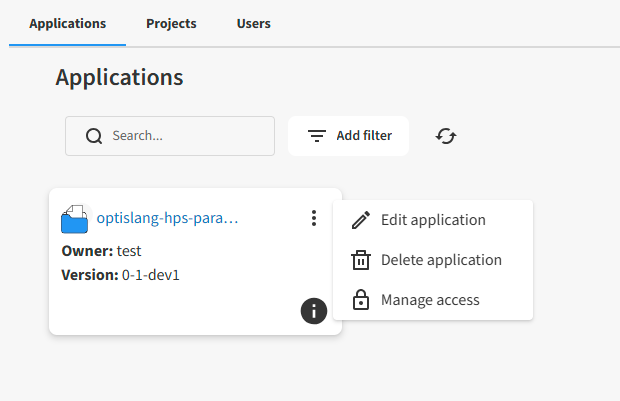Click the pencil icon for editing

pyautogui.click(x=361, y=220)
